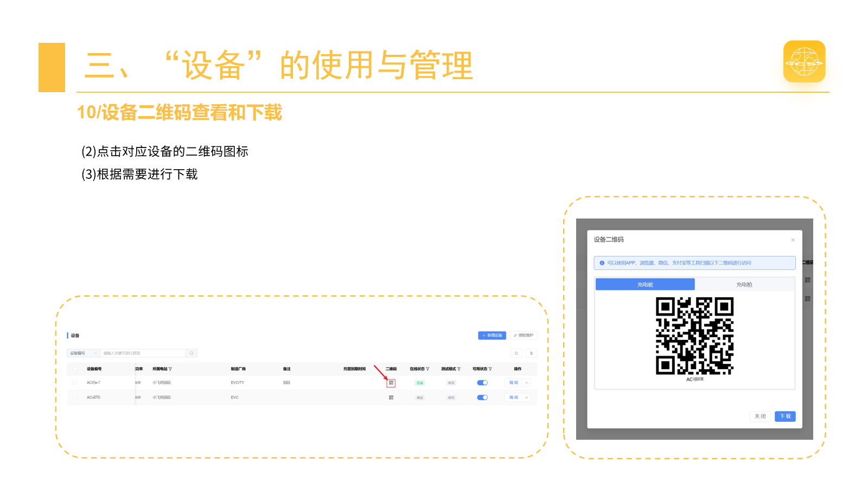Click the QR code image in the dialog
Viewport: 868px width, 488px height.
click(694, 336)
